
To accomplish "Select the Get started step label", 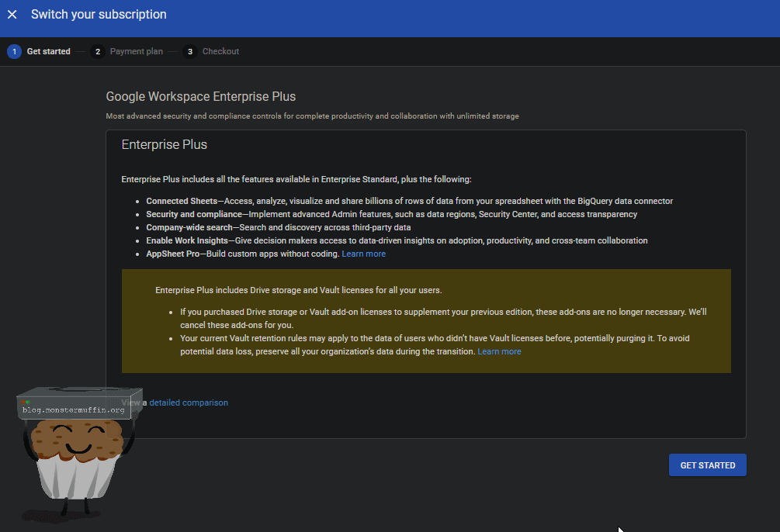I will pos(48,52).
